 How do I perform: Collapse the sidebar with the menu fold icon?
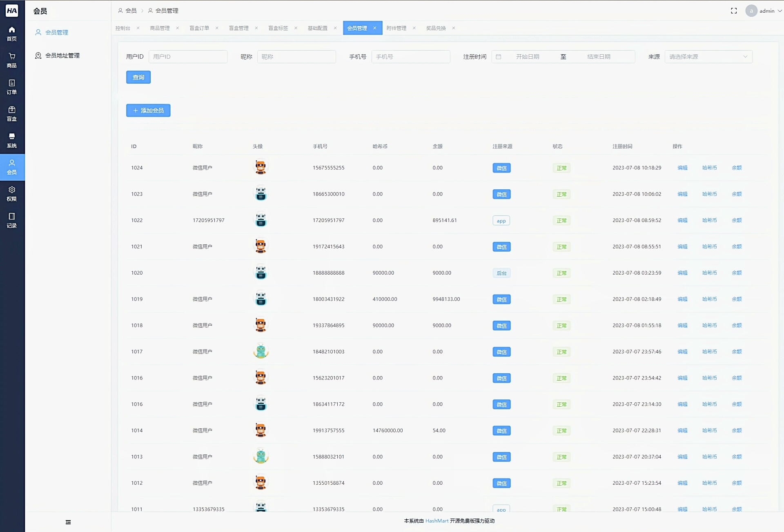[68, 522]
